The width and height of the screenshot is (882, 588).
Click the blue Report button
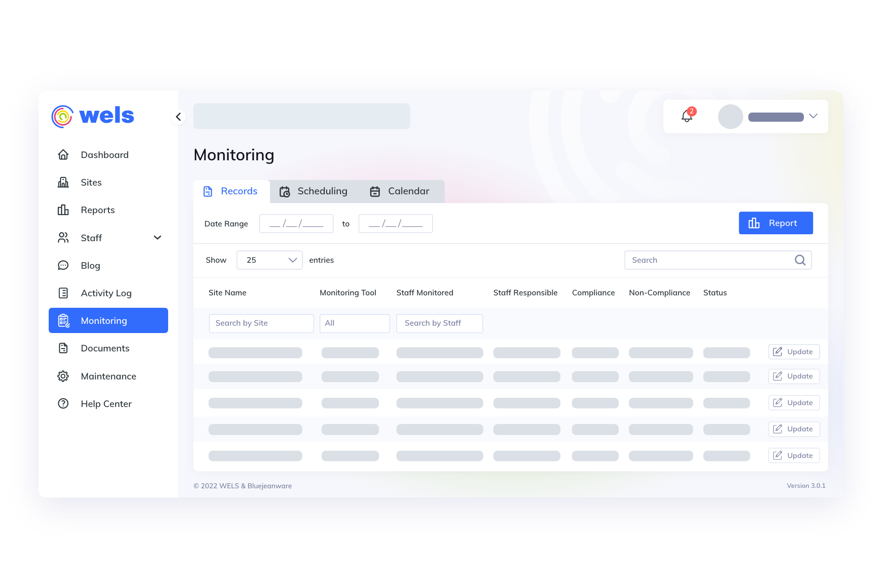click(775, 223)
